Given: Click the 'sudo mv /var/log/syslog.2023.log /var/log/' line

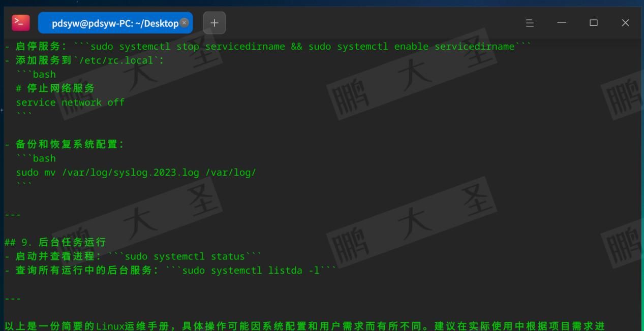Looking at the screenshot, I should click(x=136, y=173).
